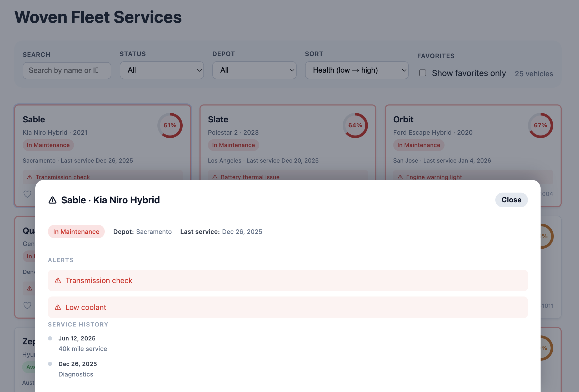Screen dimensions: 579x392
Task: Enable the Show favorites only checkbox
Action: [x=422, y=73]
